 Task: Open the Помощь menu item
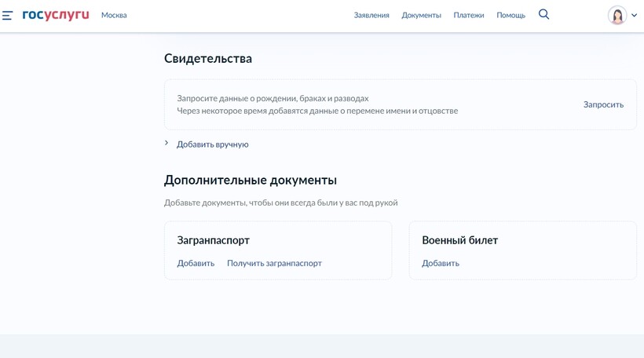pos(510,15)
